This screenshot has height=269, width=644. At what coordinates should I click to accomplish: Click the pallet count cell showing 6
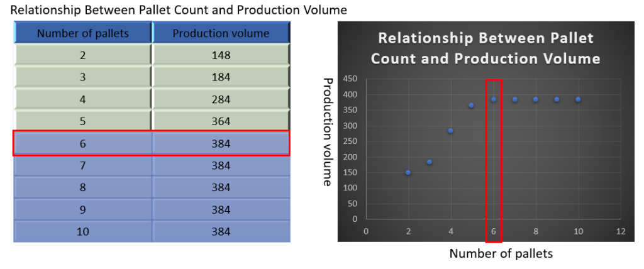(x=82, y=143)
